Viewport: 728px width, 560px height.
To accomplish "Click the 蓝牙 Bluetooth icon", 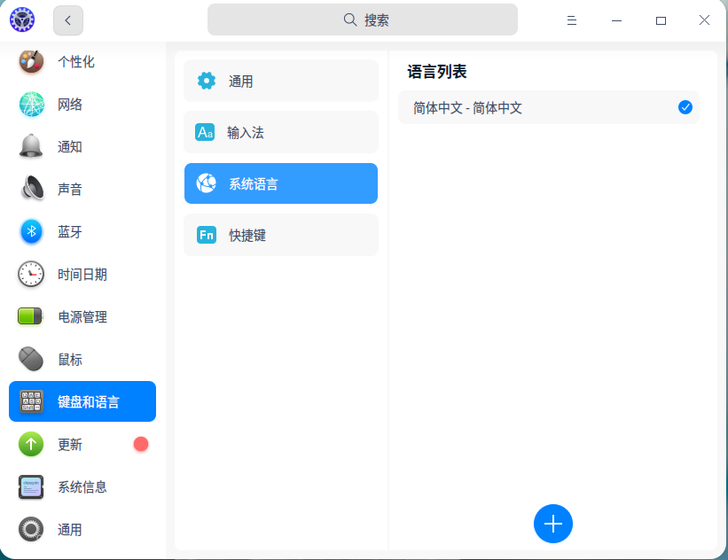I will tap(31, 231).
